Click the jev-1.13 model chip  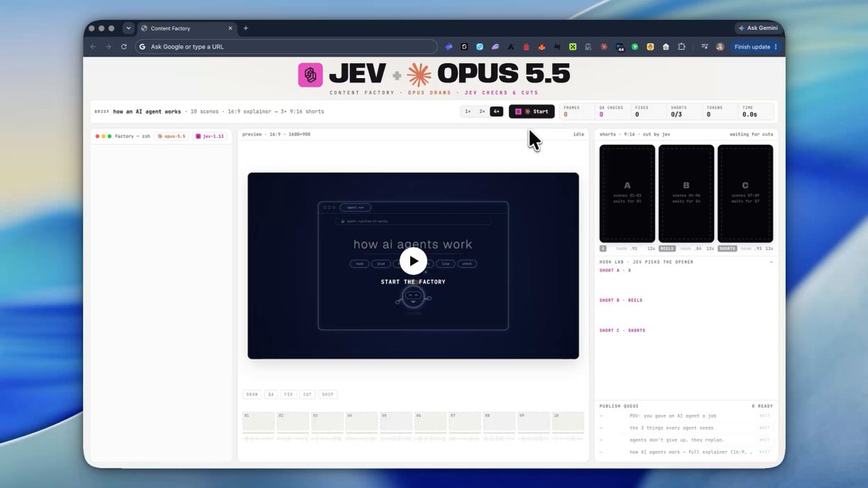(x=210, y=136)
